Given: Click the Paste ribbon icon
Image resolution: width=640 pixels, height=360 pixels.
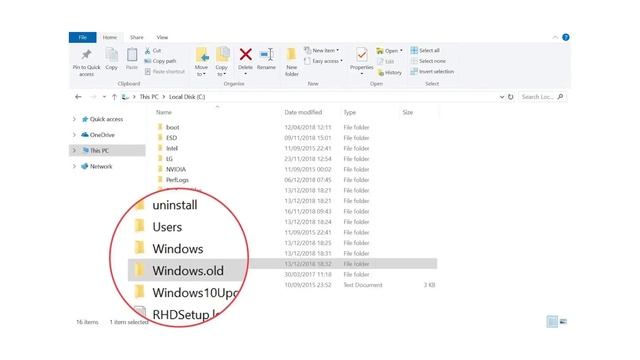Looking at the screenshot, I should [132, 59].
